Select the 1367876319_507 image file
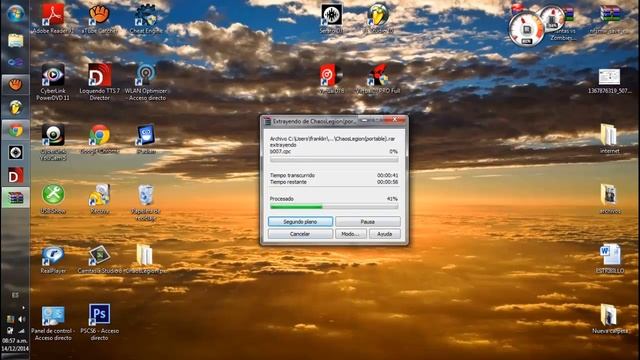Image resolution: width=640 pixels, height=360 pixels. 609,81
